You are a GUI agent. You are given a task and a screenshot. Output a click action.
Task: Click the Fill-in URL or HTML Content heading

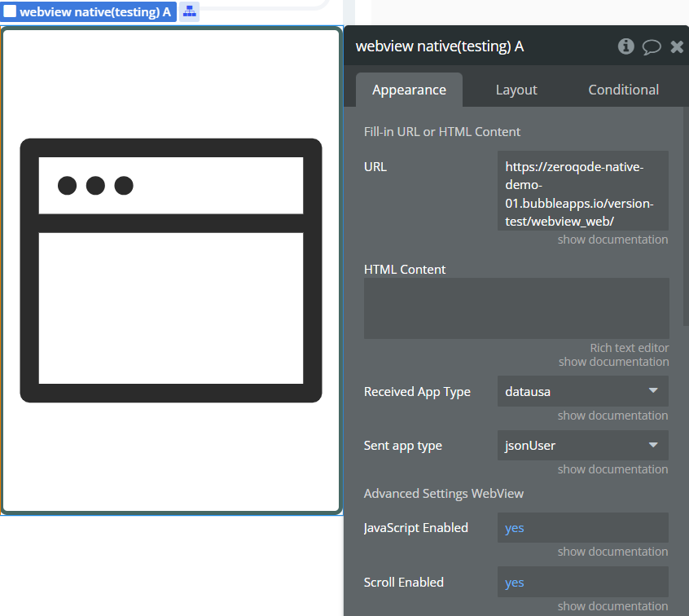441,132
